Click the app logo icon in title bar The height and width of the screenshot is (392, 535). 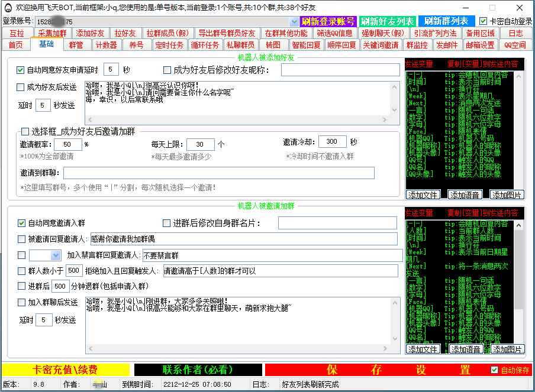(8, 8)
